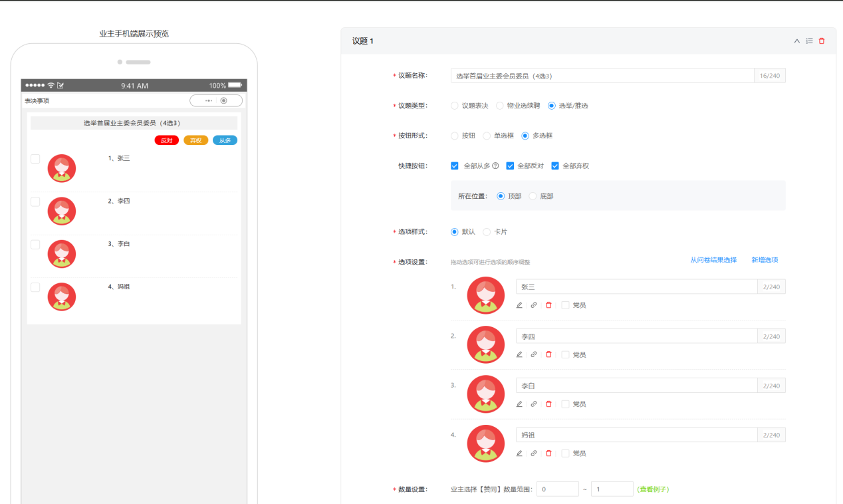Select the 议题表决 topic type radio

click(455, 106)
